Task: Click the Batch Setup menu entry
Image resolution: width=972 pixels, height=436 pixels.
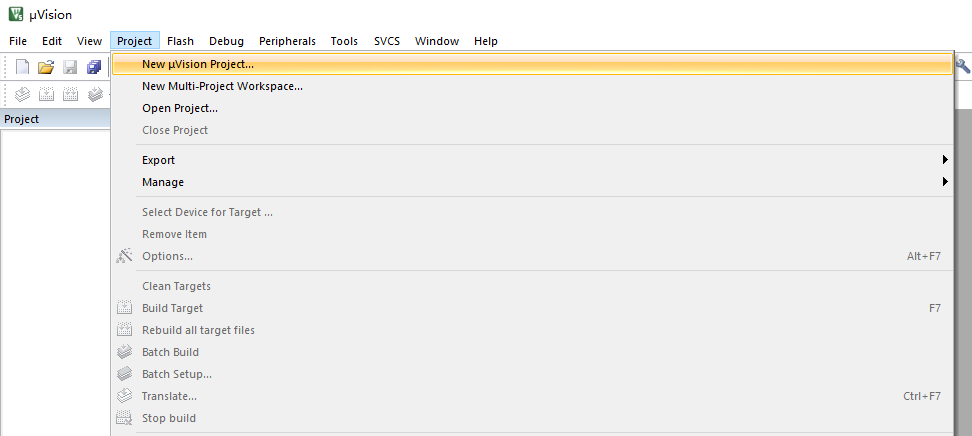Action: [x=532, y=374]
